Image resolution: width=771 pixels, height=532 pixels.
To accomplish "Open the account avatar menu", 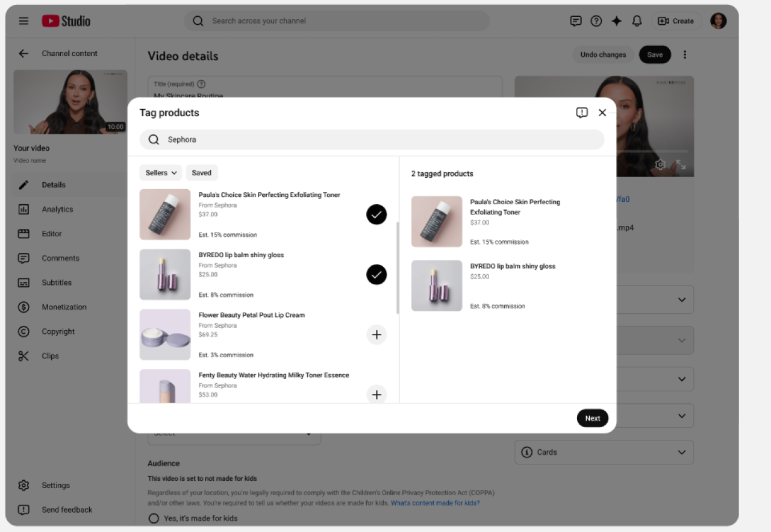I will coord(719,21).
